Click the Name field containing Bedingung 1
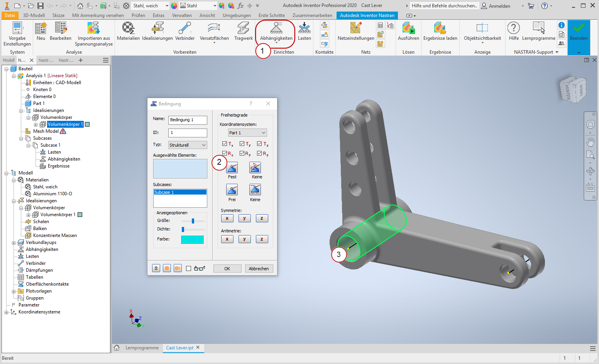Image resolution: width=599 pixels, height=364 pixels. point(188,120)
